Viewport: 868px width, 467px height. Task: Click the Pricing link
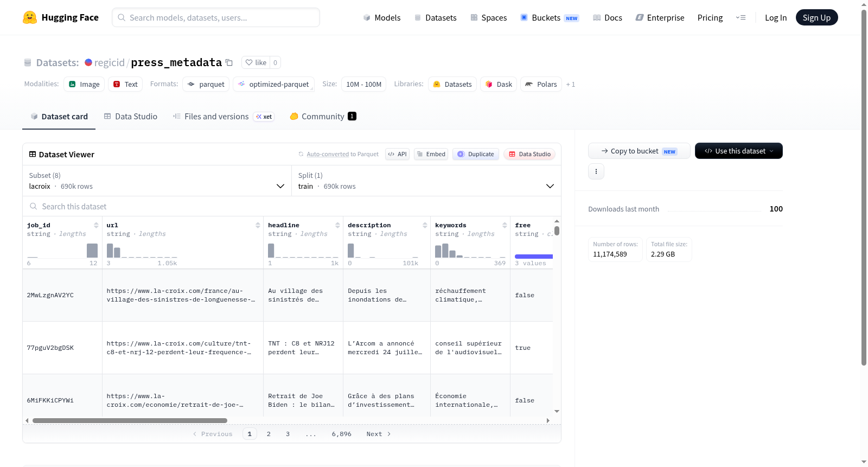click(710, 17)
